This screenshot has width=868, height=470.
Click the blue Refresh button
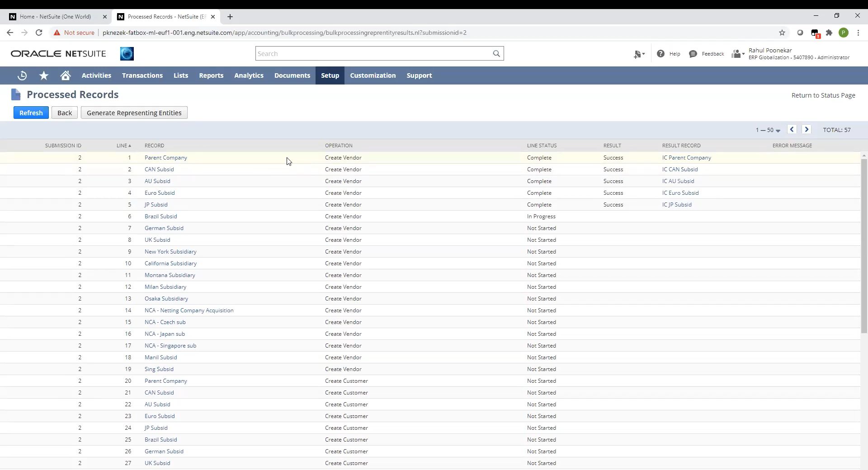tap(31, 113)
